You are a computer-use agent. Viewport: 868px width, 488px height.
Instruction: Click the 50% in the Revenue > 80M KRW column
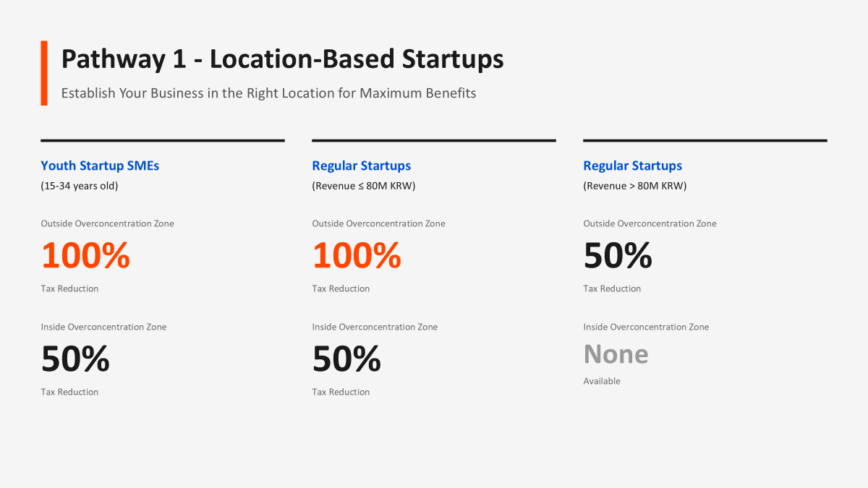[x=618, y=255]
